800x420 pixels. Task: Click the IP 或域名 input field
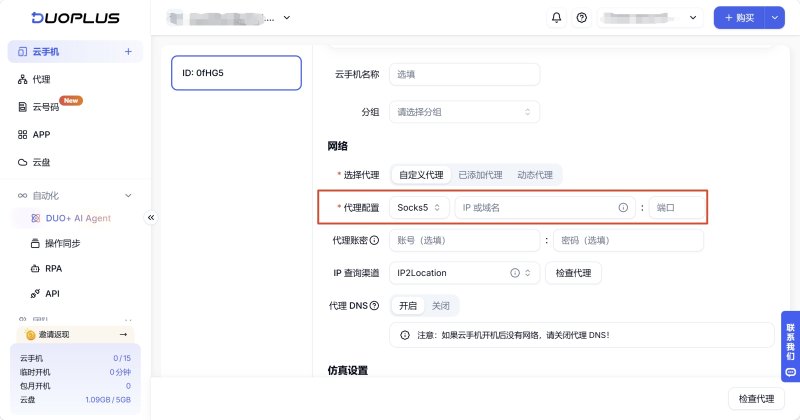pyautogui.click(x=545, y=208)
